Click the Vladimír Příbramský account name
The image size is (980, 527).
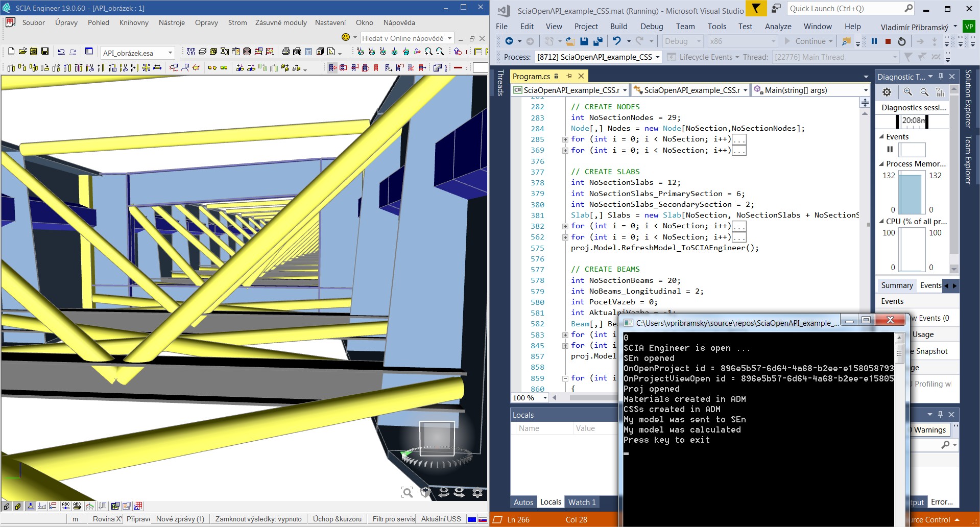click(914, 27)
